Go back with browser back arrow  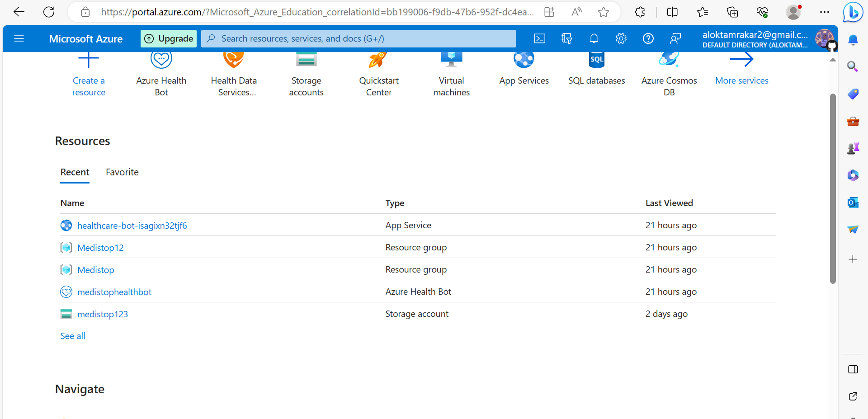(x=19, y=12)
